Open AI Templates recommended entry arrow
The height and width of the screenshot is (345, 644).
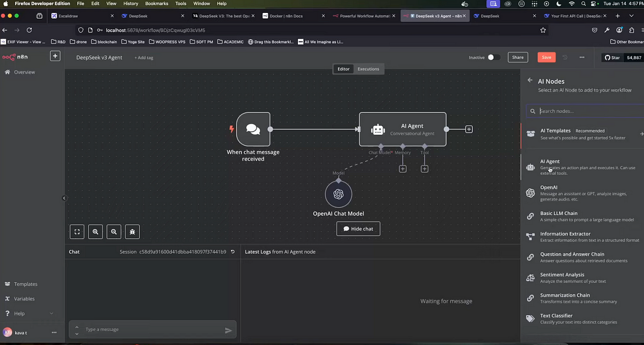[641, 134]
